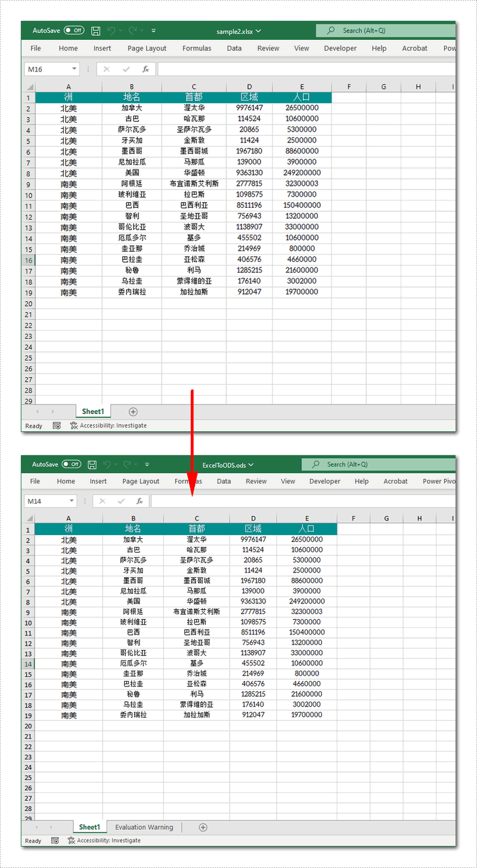The height and width of the screenshot is (868, 477).
Task: Select Evaluation Warning sheet tab
Action: (x=144, y=827)
